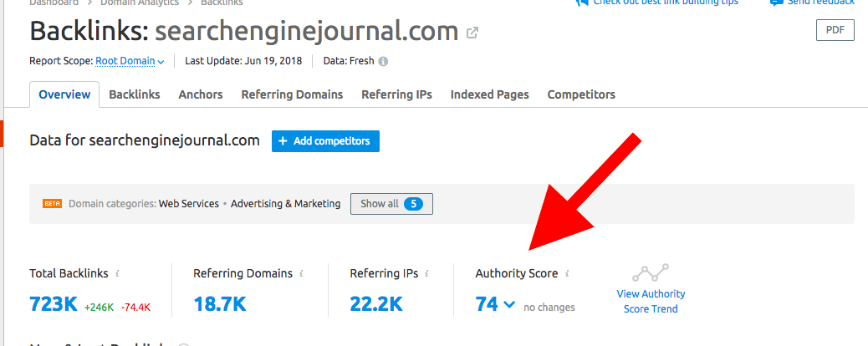
Task: Expand the Authority Score 74 chevron
Action: pos(509,305)
